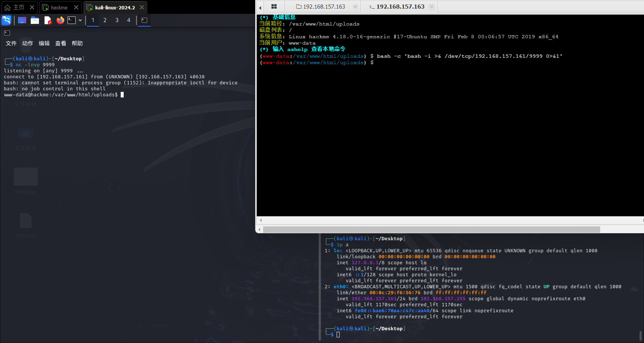644x343 pixels.
Task: Switch to workspace 2
Action: (x=105, y=20)
